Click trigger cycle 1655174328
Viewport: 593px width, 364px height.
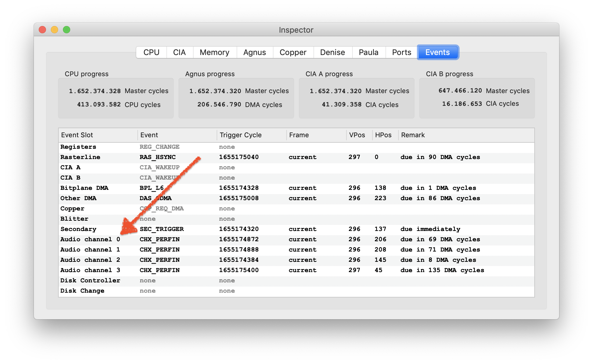[x=239, y=188]
